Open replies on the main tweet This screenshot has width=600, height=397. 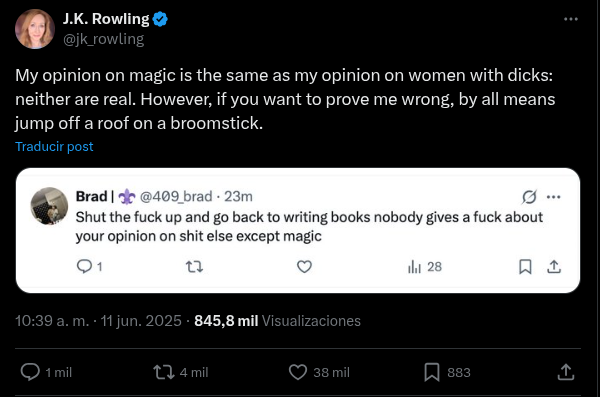[30, 372]
